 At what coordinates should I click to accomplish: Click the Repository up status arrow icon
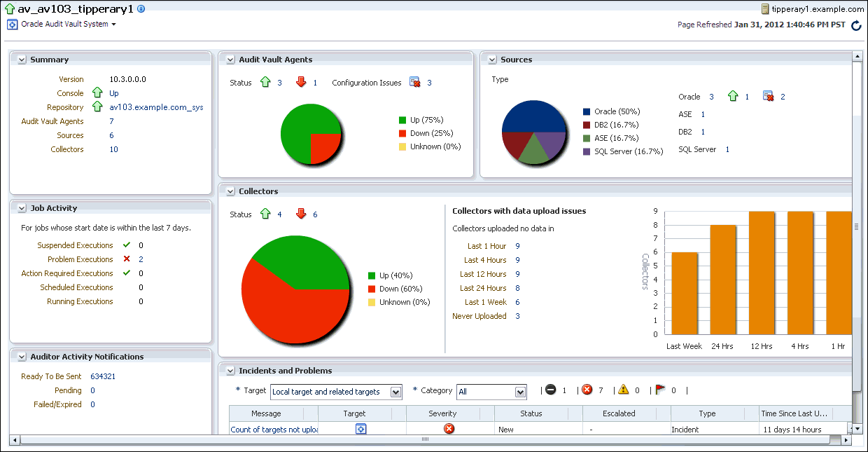point(97,107)
